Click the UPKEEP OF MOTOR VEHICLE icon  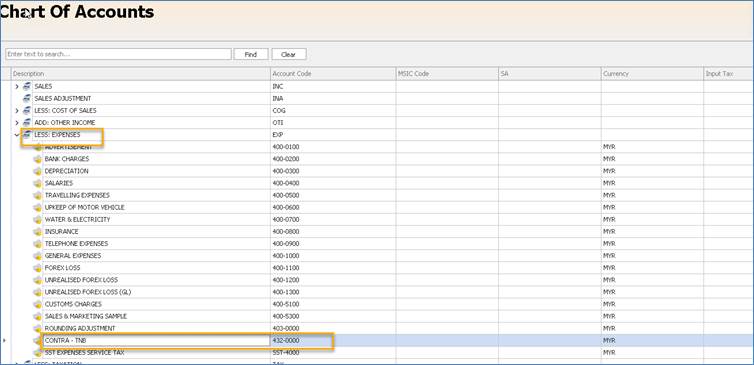(38, 207)
